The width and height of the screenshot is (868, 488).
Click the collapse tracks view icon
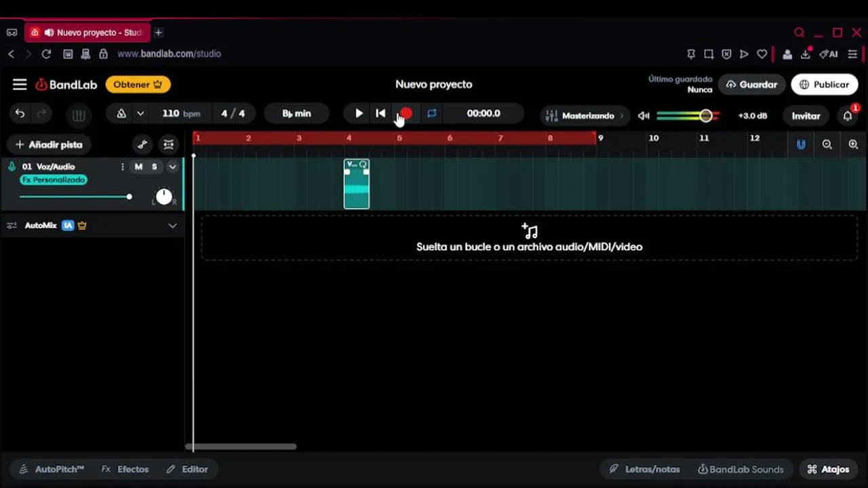169,144
